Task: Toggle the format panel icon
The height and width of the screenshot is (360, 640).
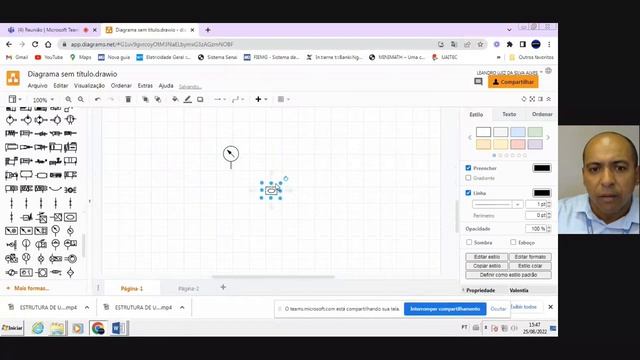Action: pos(540,99)
